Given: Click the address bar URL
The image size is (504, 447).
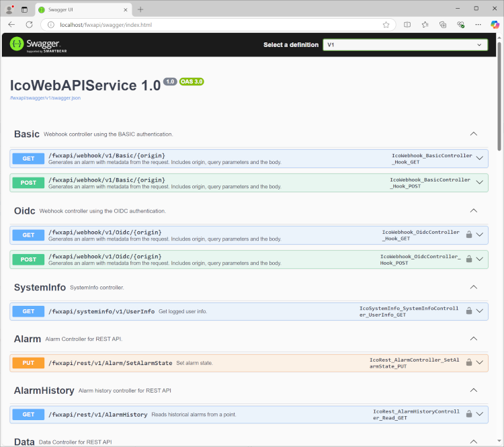Looking at the screenshot, I should pyautogui.click(x=106, y=25).
